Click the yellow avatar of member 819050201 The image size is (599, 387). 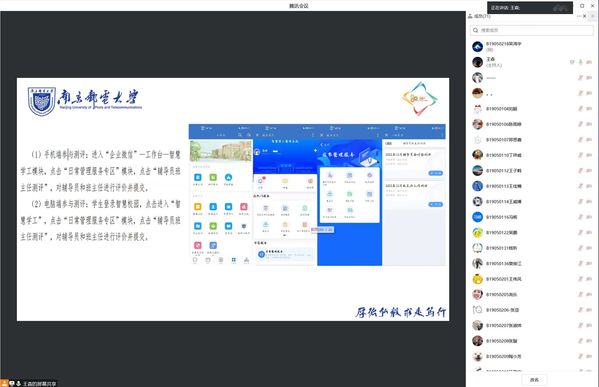[478, 279]
